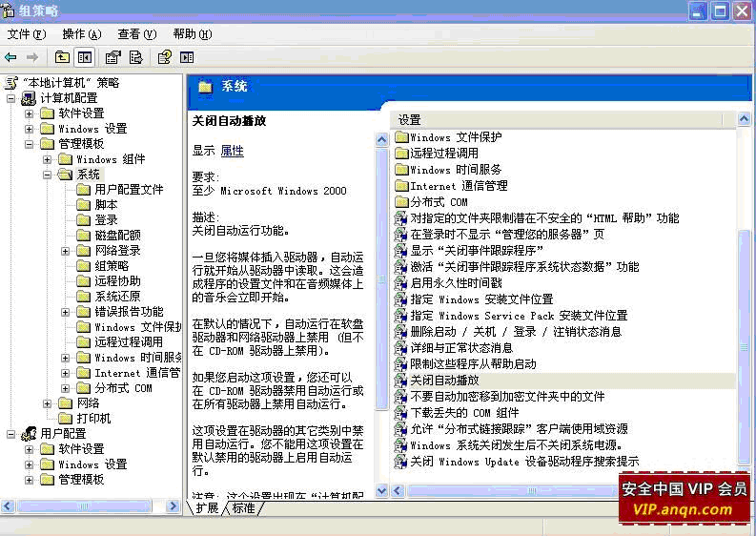This screenshot has height=536, width=756.
Task: Select 远程协助 in the tree
Action: coord(117,280)
